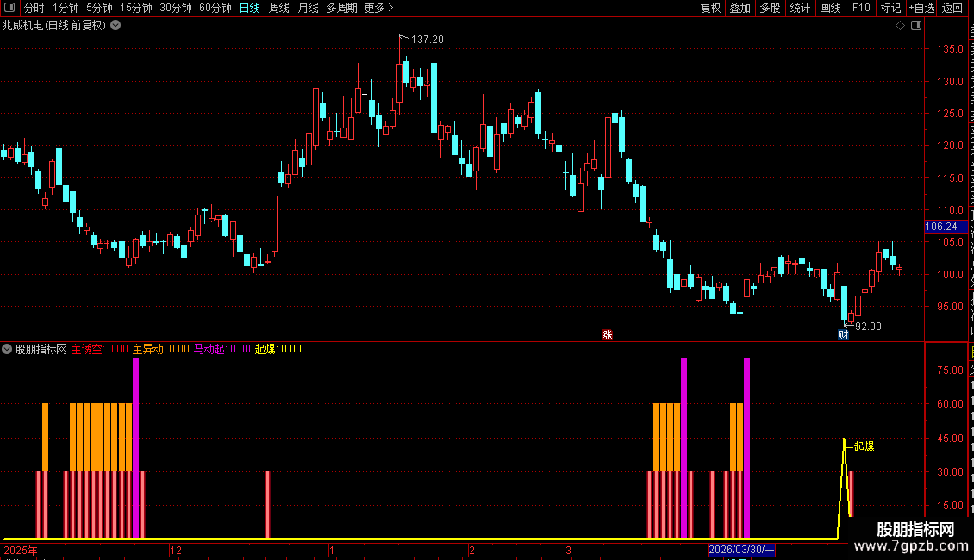The height and width of the screenshot is (560, 974).
Task: Click the +自选 add to watchlist button
Action: pos(921,8)
